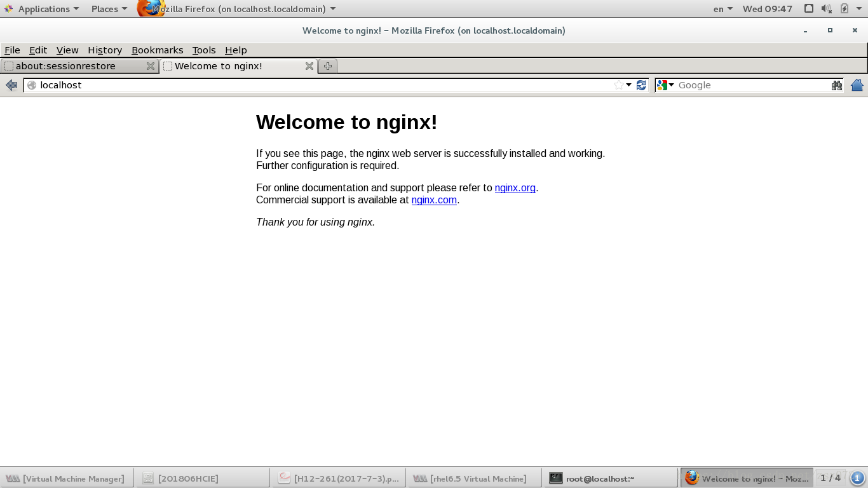868x488 pixels.
Task: Switch to root@localhost terminal in taskbar
Action: coord(611,478)
